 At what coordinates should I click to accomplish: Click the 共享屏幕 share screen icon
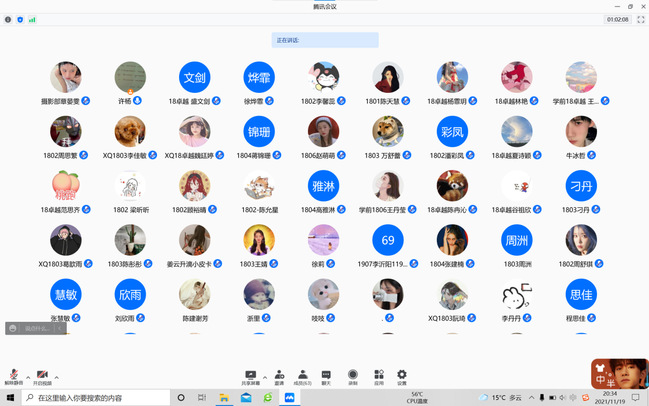(251, 376)
